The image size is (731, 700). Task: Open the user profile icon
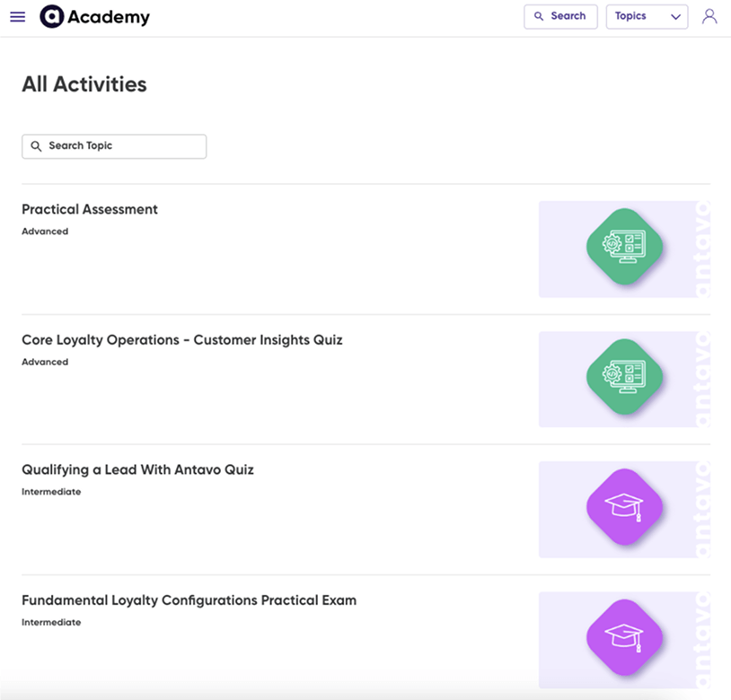click(x=709, y=16)
